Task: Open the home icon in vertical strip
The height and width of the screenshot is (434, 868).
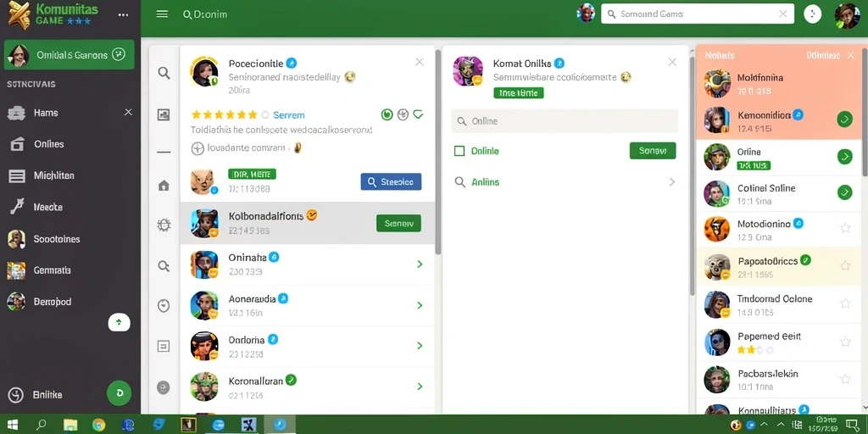Action: pyautogui.click(x=164, y=186)
